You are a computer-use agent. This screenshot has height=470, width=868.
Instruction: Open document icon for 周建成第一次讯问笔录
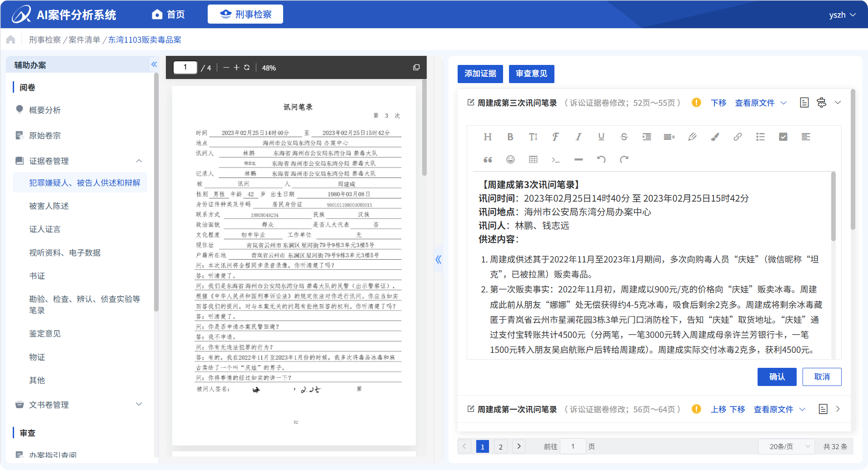click(823, 409)
